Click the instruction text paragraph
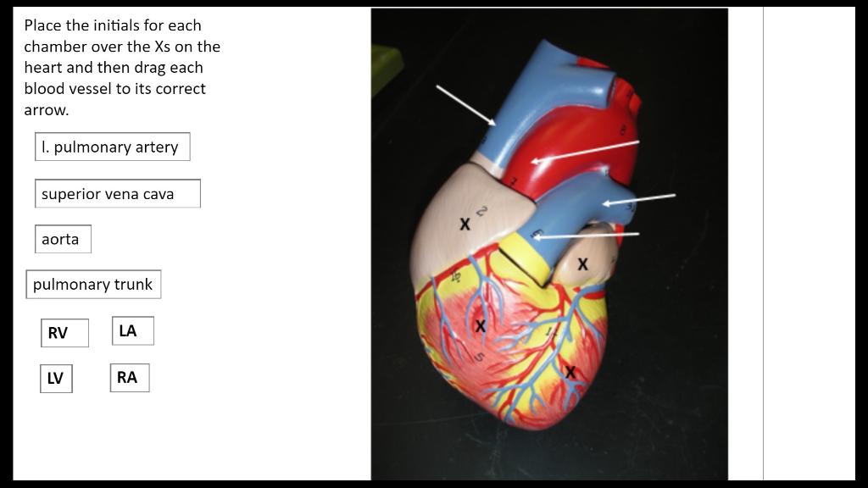Viewport: 868px width, 488px height. tap(122, 68)
